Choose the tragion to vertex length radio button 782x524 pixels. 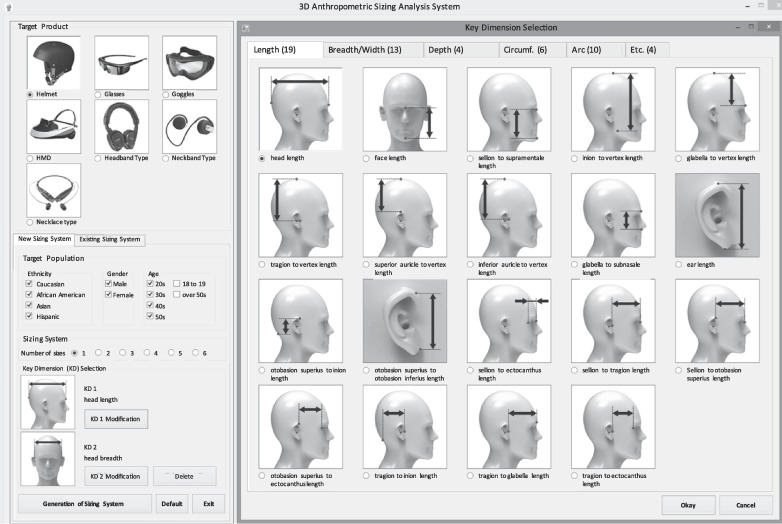click(x=263, y=265)
